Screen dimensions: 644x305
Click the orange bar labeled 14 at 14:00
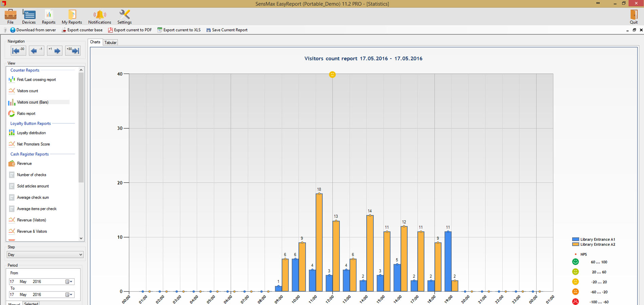(370, 253)
